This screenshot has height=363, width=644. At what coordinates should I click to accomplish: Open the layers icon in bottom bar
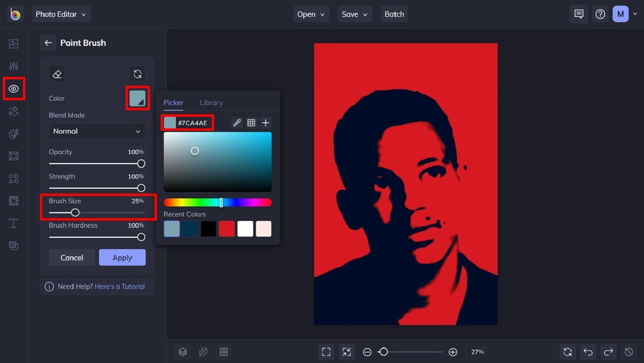[183, 352]
